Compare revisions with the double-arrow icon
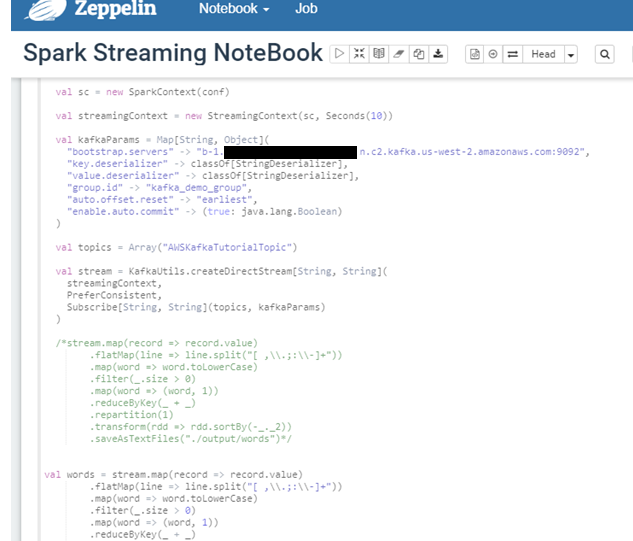The width and height of the screenshot is (633, 541). click(x=513, y=54)
